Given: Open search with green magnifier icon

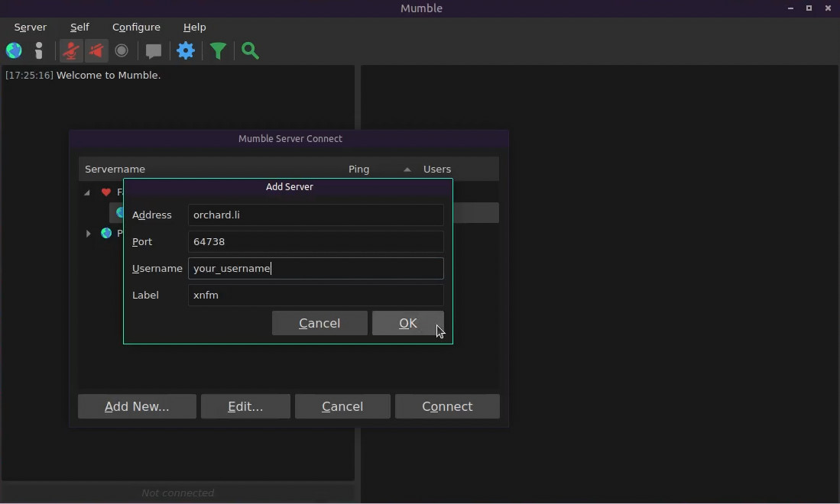Looking at the screenshot, I should (250, 51).
